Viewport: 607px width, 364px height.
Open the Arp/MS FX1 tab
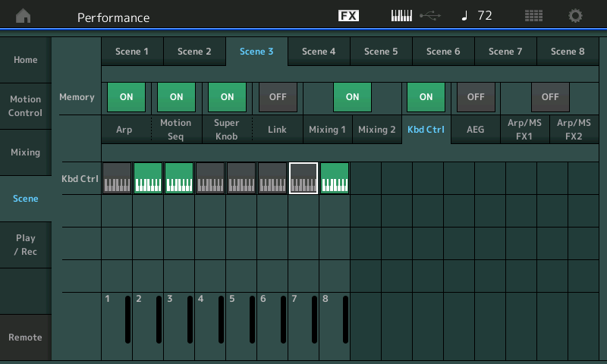(525, 130)
